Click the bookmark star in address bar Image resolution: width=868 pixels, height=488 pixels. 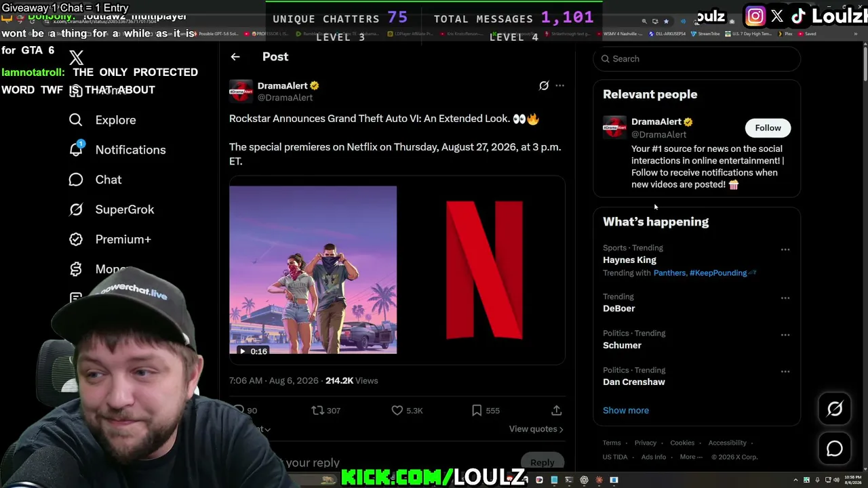(x=666, y=21)
